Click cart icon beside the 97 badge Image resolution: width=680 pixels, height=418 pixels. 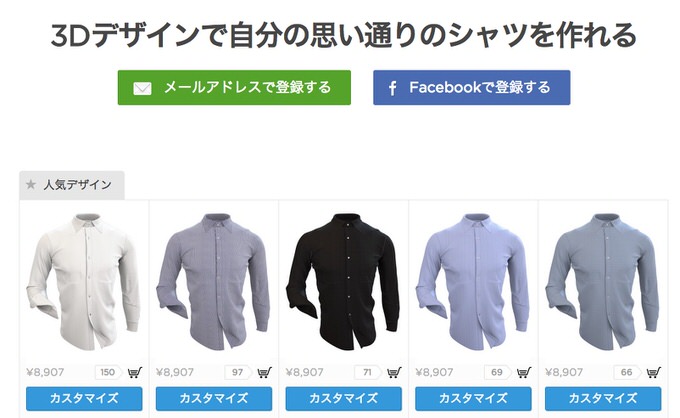(x=265, y=372)
